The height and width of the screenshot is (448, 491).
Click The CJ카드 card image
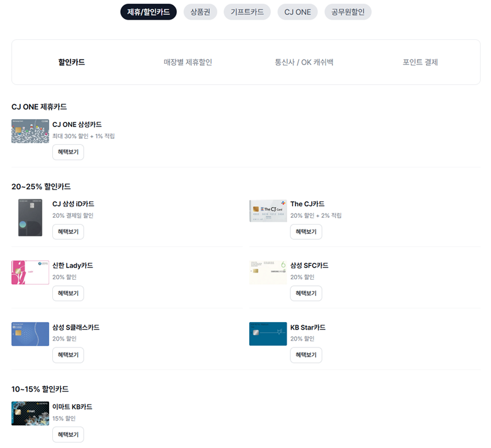268,210
